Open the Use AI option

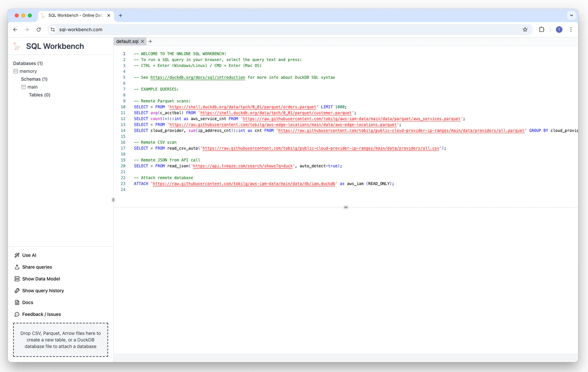tap(29, 255)
